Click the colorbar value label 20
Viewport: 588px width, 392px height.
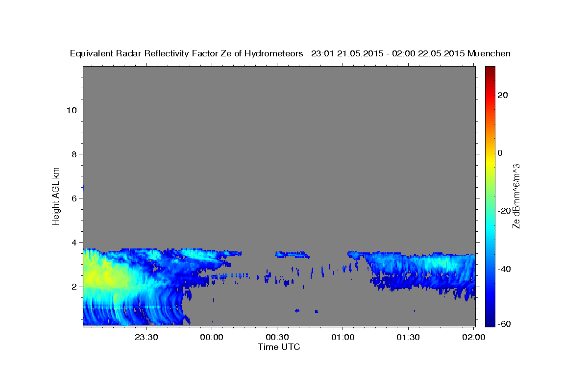click(x=502, y=95)
